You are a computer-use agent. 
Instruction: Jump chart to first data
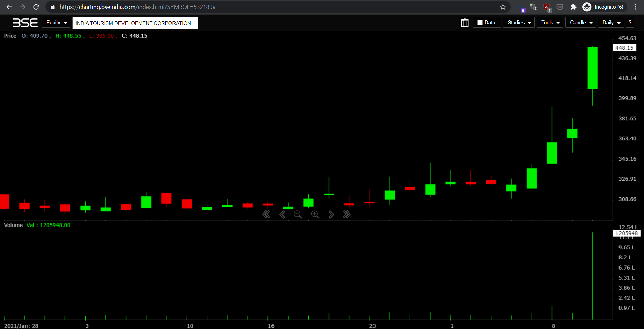pos(266,214)
